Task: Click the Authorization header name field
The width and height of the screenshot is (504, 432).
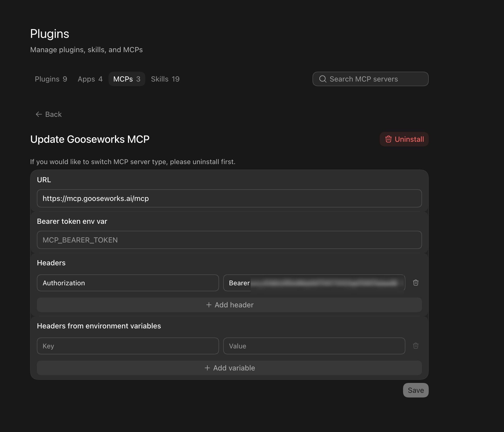Action: click(x=128, y=283)
